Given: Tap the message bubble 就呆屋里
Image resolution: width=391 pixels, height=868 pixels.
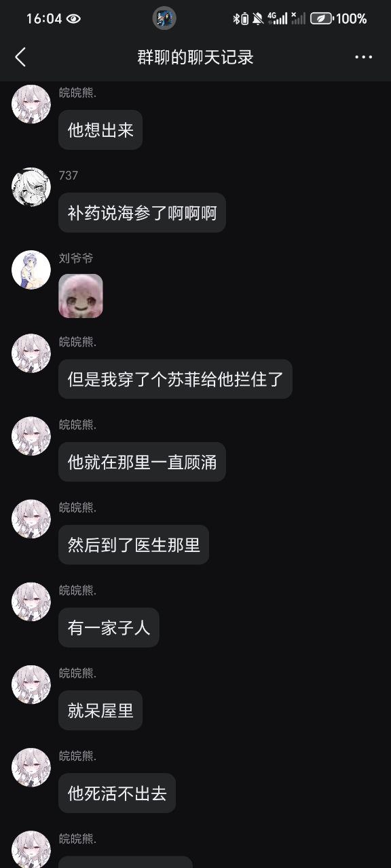Looking at the screenshot, I should pyautogui.click(x=100, y=710).
